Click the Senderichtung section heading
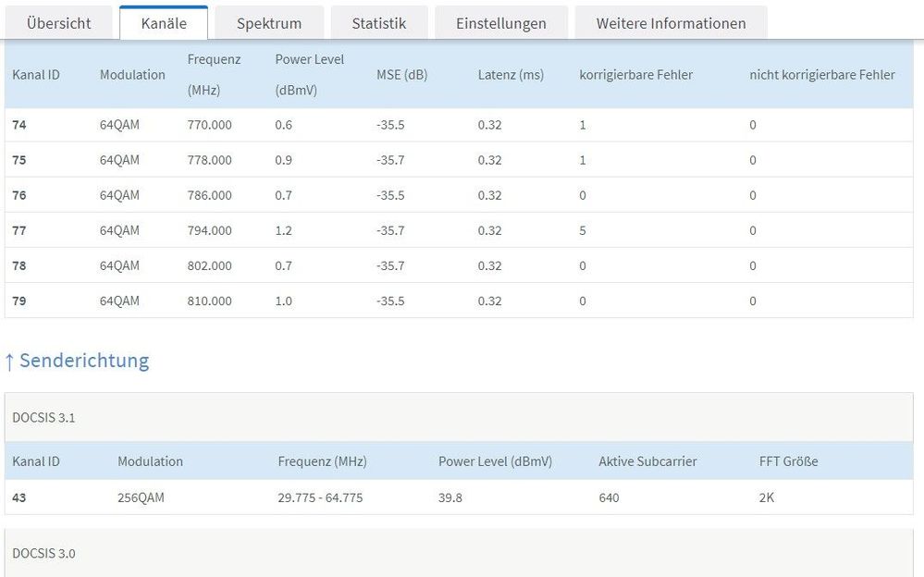 [x=84, y=361]
